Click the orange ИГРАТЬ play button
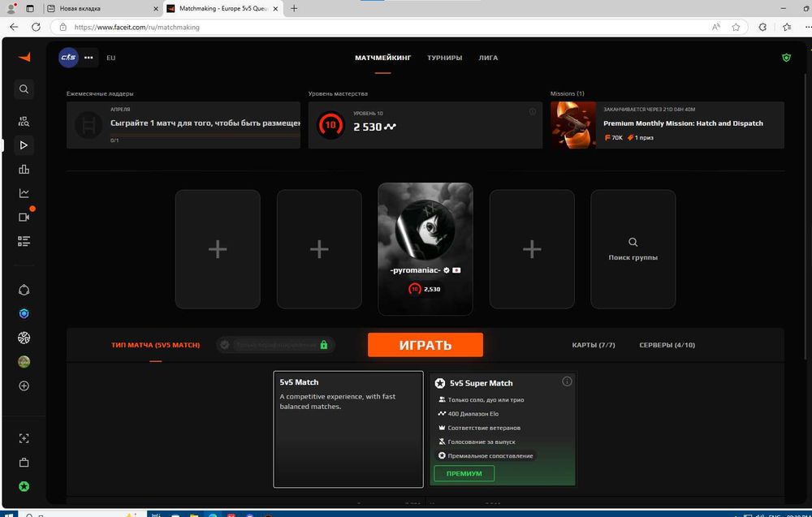The width and height of the screenshot is (812, 517). click(425, 345)
